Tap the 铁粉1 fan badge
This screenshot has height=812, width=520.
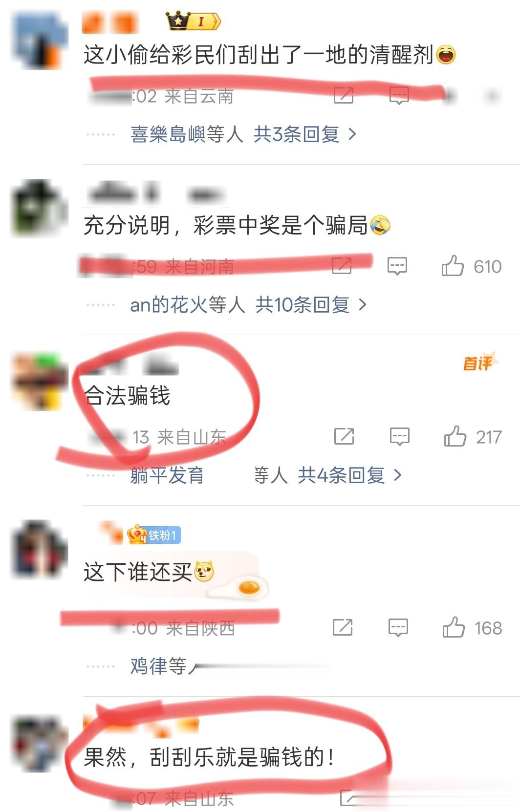coord(154,535)
